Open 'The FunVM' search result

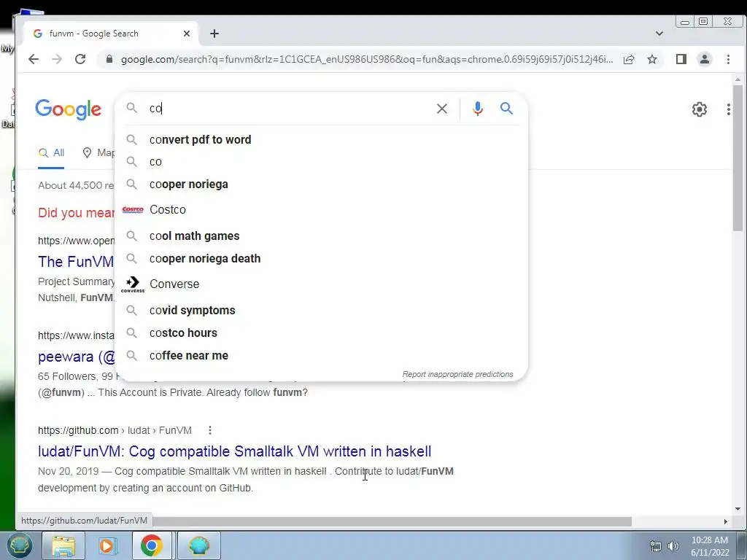coord(76,262)
